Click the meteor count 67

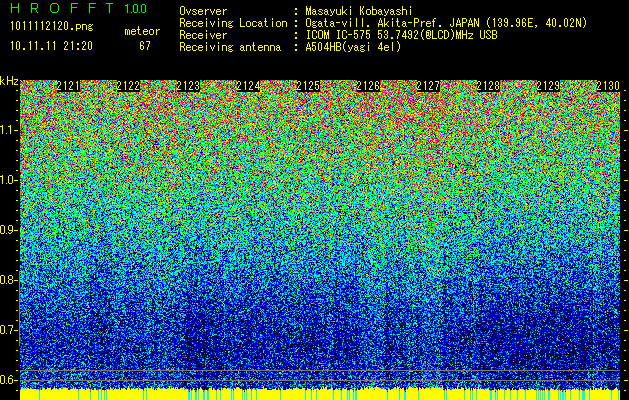point(145,46)
